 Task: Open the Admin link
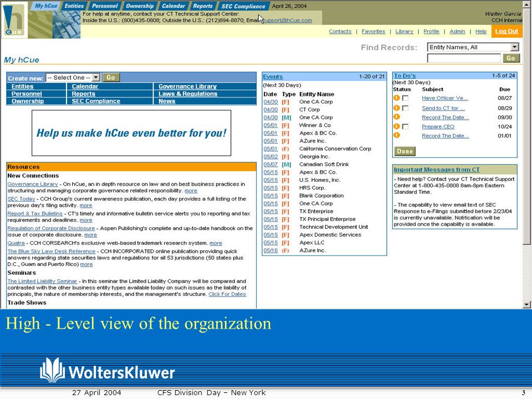(457, 31)
